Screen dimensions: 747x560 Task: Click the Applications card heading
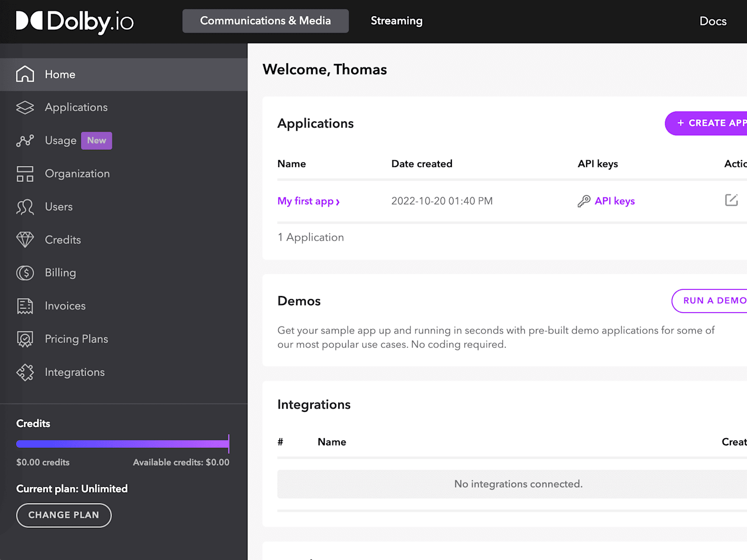point(315,123)
